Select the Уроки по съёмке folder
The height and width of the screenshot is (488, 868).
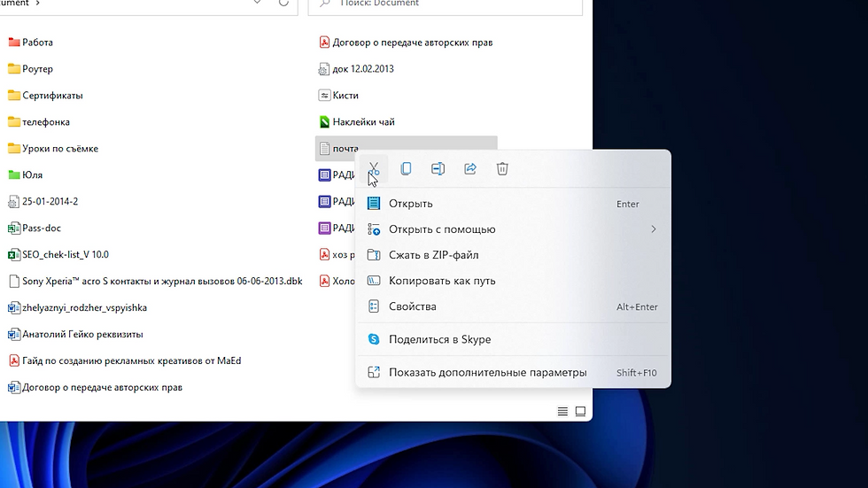click(x=53, y=148)
